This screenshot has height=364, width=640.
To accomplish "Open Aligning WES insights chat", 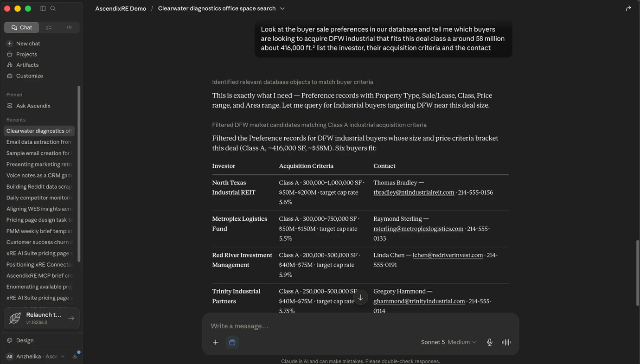I will (39, 209).
